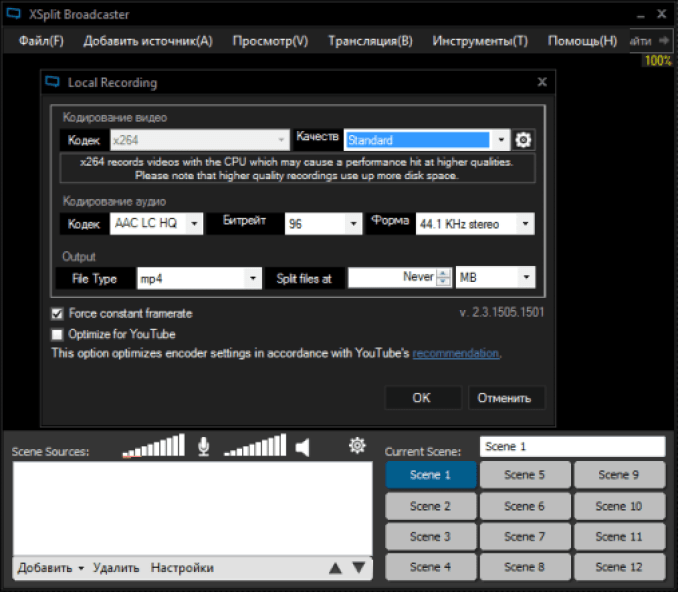Adjust the speaker volume level bars
Screen dimensions: 678x592
coord(255,445)
